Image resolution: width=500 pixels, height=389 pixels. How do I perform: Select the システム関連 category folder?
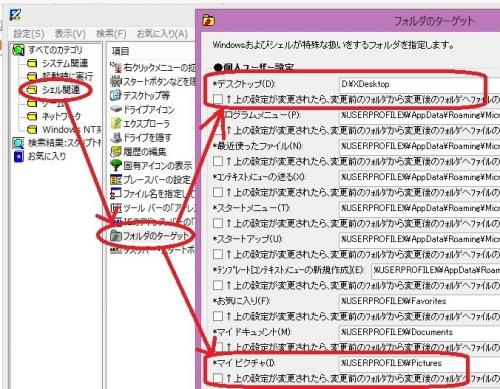point(57,63)
